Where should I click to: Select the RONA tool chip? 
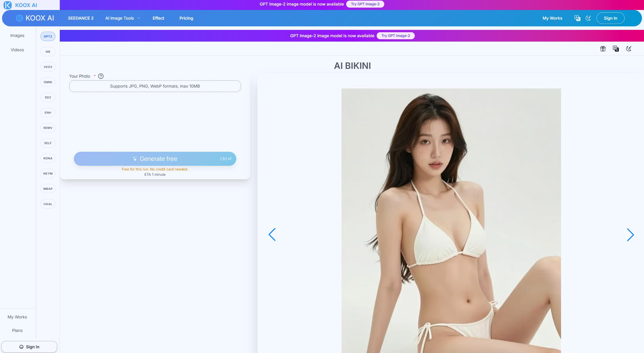tap(48, 158)
